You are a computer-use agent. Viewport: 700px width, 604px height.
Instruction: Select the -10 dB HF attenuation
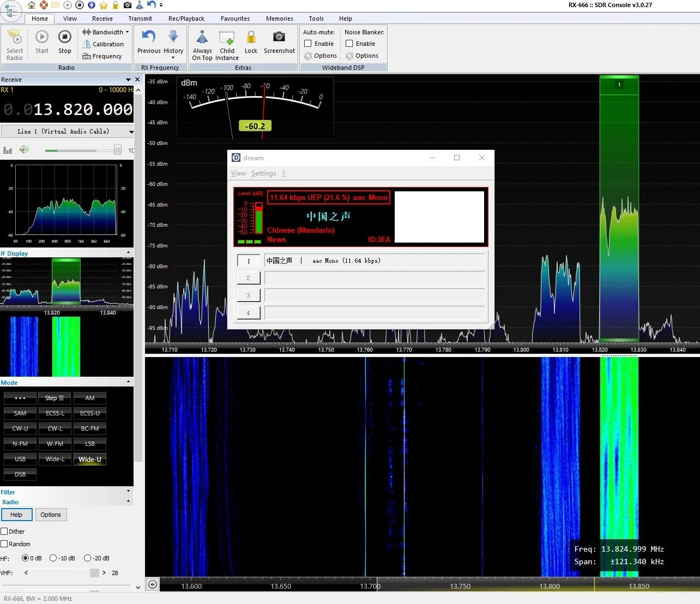pos(53,558)
